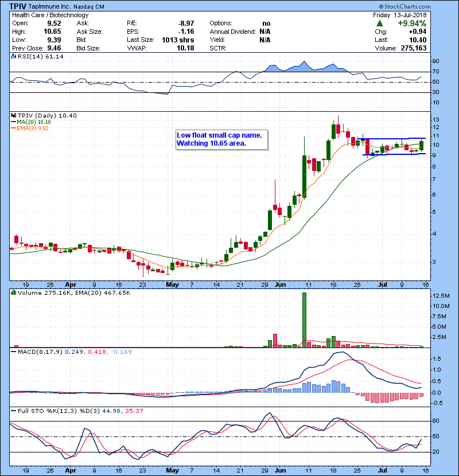Click the EPS value -1.16
The height and width of the screenshot is (476, 459).
[x=186, y=32]
